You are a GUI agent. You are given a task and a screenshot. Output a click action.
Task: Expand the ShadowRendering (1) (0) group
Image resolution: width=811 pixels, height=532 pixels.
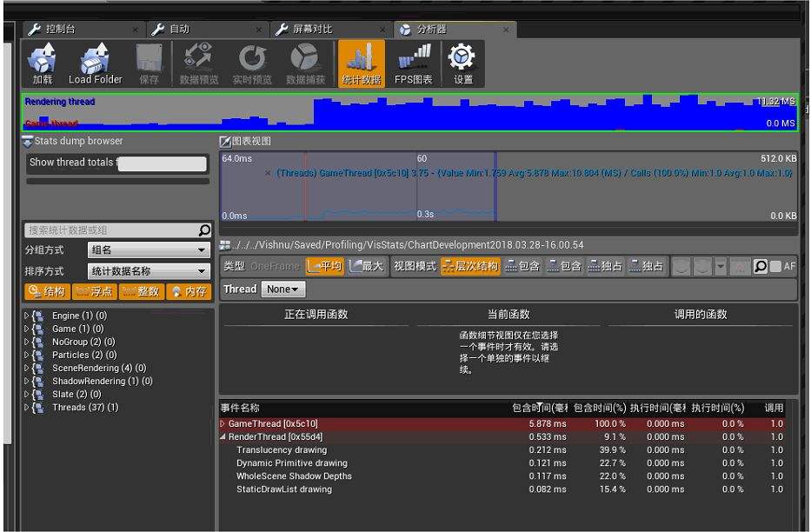coord(26,381)
